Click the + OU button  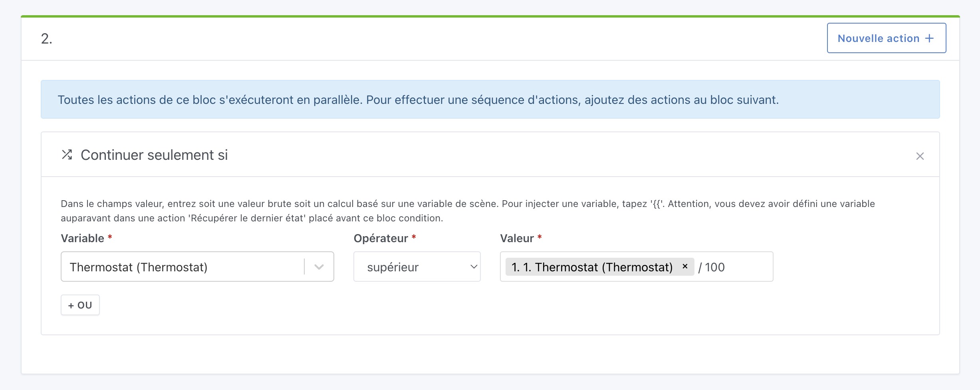pos(80,304)
